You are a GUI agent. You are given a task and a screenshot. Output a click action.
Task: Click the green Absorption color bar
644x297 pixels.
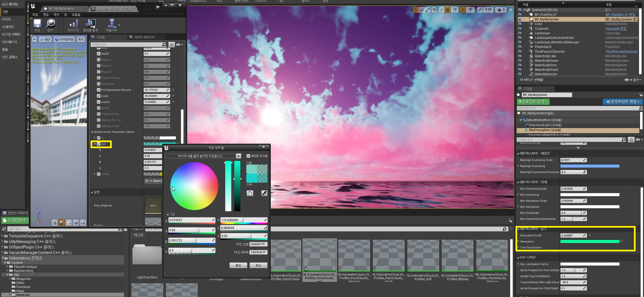[x=590, y=241]
